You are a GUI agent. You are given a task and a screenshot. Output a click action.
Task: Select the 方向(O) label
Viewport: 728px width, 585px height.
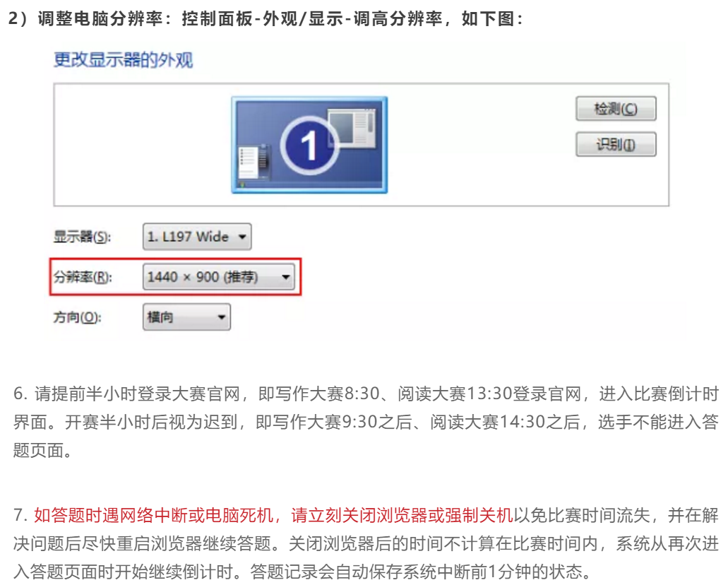tap(77, 317)
